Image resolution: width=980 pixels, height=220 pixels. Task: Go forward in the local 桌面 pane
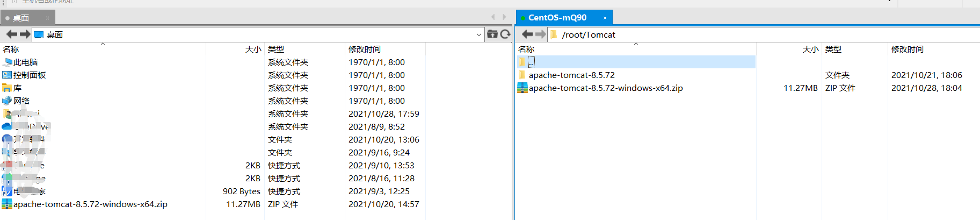[x=25, y=34]
